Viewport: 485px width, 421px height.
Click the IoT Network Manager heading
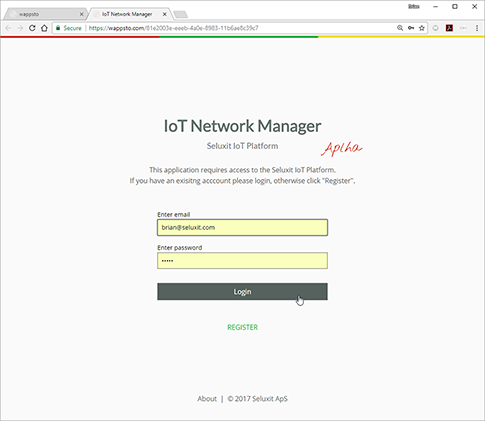[x=242, y=126]
